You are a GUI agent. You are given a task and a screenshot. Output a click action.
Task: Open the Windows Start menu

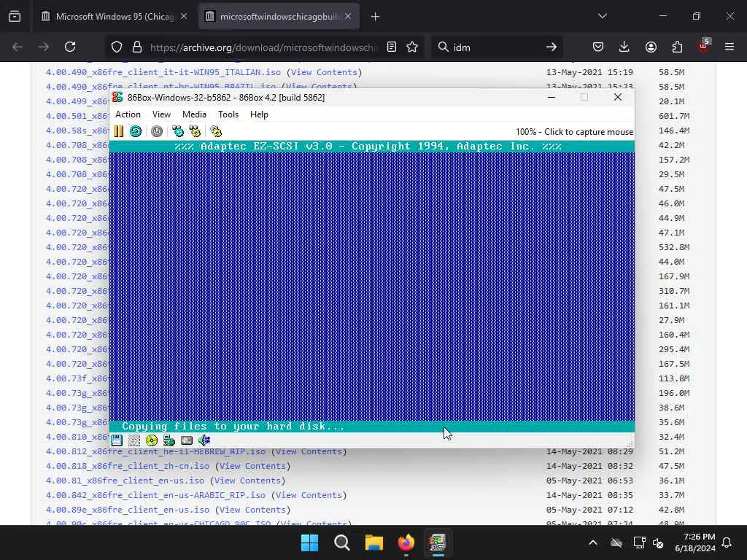309,542
